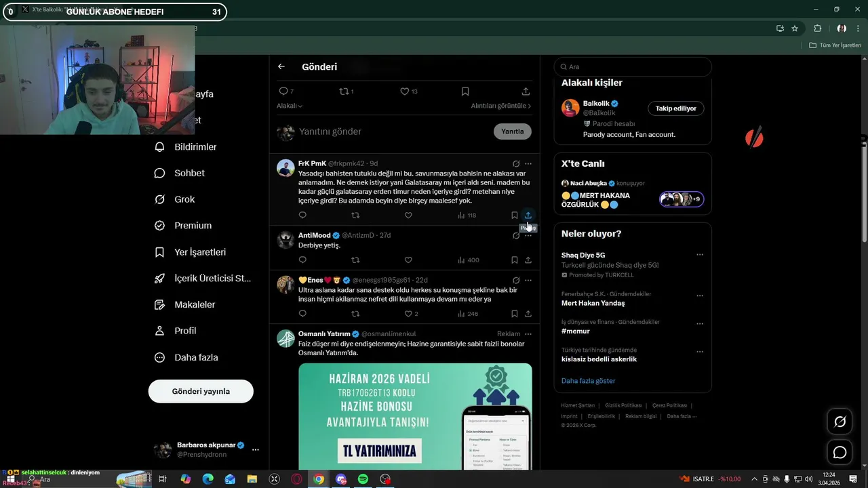Open options for #memur trend

click(x=700, y=324)
